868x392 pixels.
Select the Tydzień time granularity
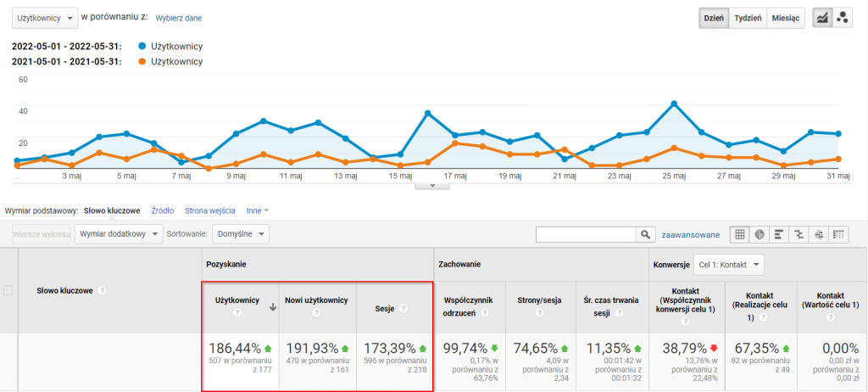(748, 18)
